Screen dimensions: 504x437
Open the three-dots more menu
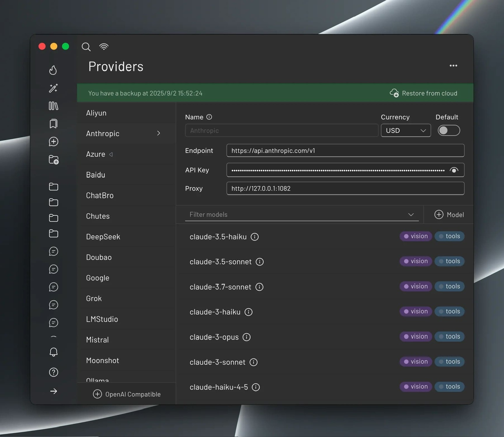(x=453, y=66)
